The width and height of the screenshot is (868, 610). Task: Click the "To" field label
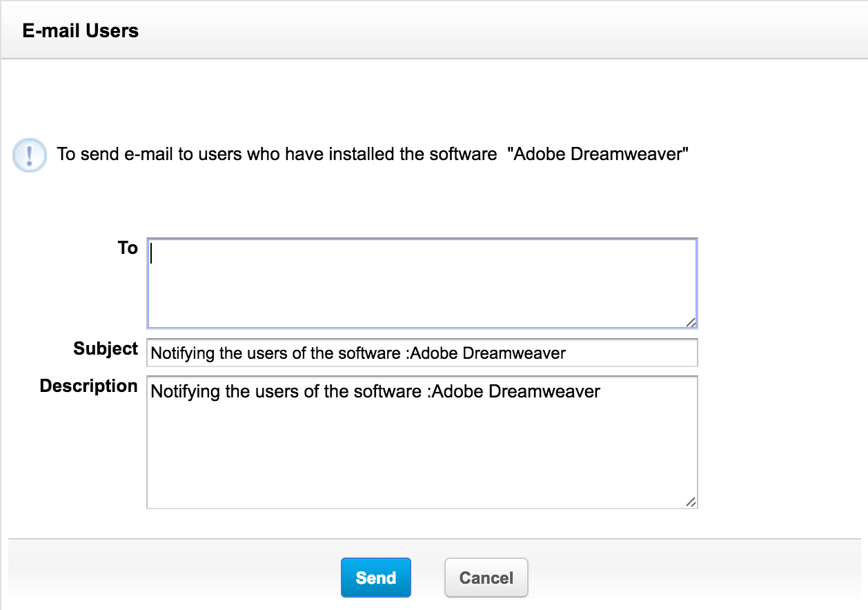coord(128,248)
